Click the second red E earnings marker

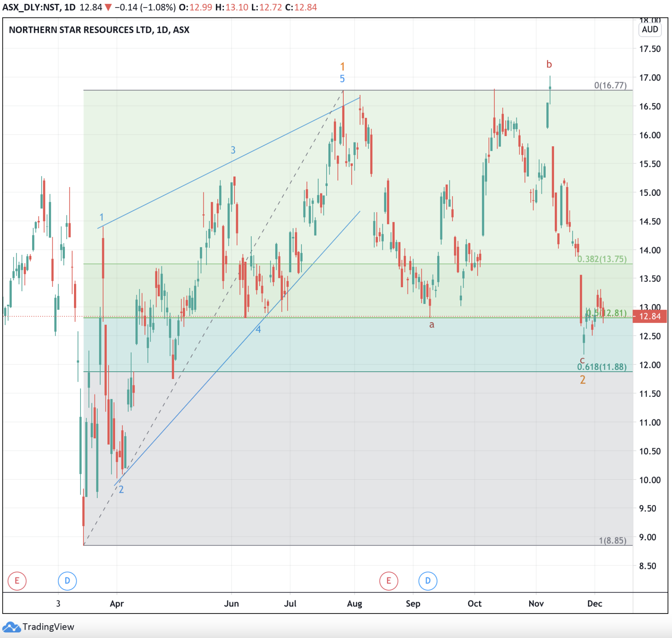(388, 581)
